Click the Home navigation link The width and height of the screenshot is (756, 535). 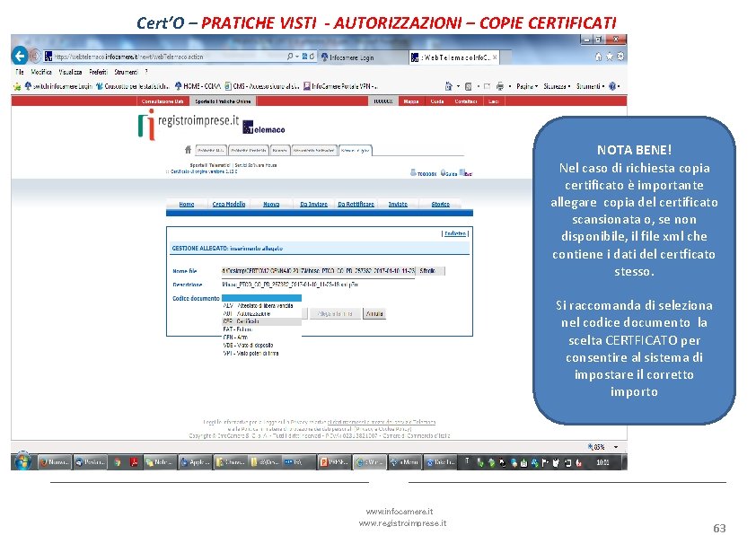pos(187,205)
